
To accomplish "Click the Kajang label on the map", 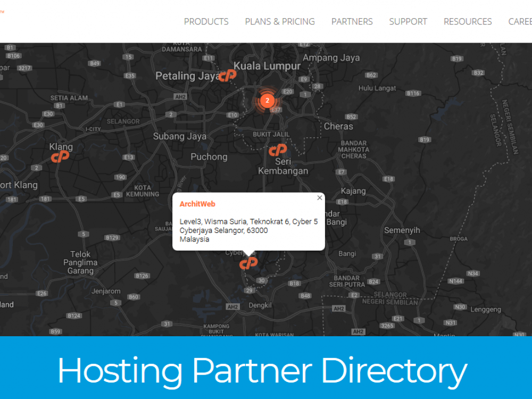I will coord(353,191).
